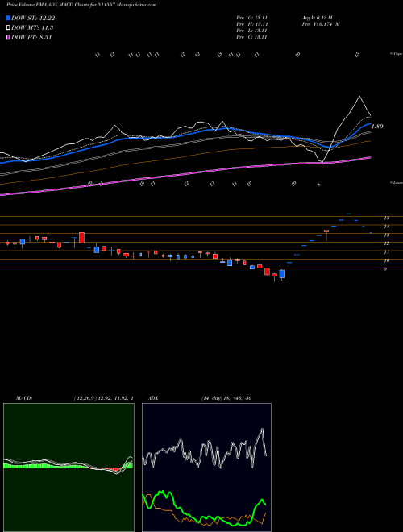The image size is (403, 532).
Task: Click the price axis label 12
Action: point(386,243)
